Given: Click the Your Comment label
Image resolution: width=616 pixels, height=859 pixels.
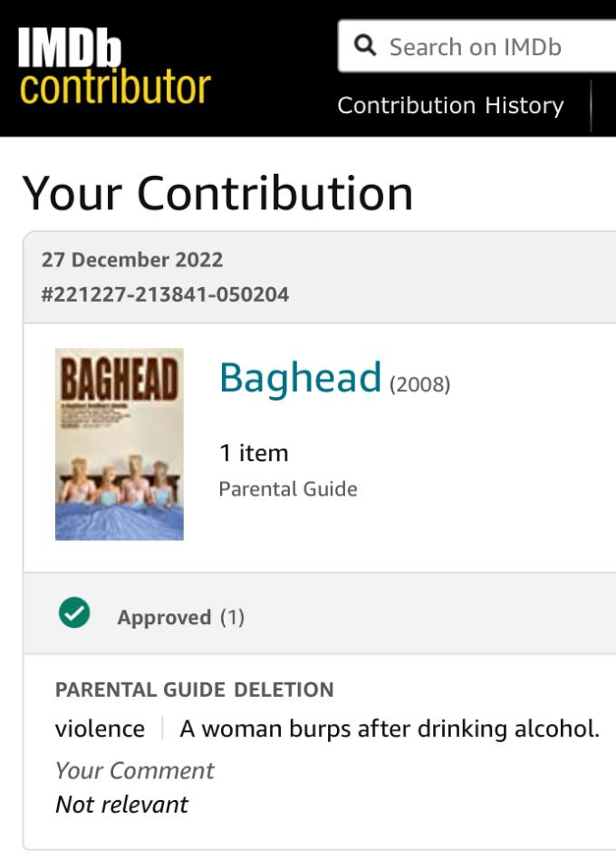Looking at the screenshot, I should 134,770.
